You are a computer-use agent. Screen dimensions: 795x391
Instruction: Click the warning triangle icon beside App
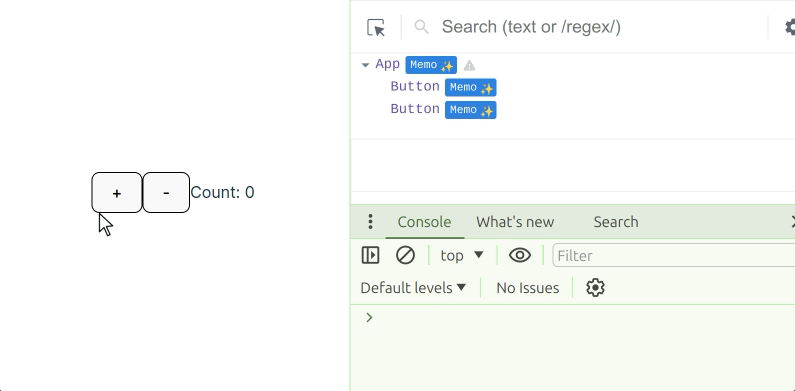point(469,65)
